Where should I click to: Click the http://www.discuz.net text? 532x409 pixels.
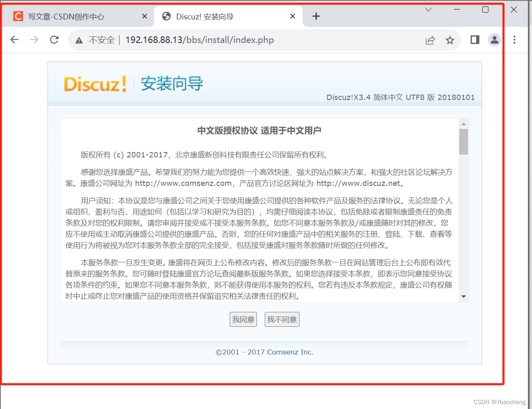tap(359, 183)
